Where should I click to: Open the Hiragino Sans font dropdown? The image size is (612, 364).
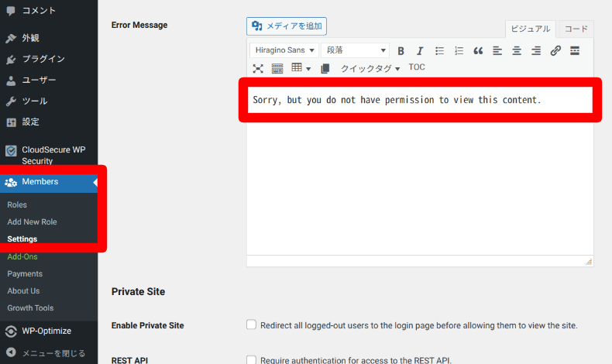pos(284,50)
